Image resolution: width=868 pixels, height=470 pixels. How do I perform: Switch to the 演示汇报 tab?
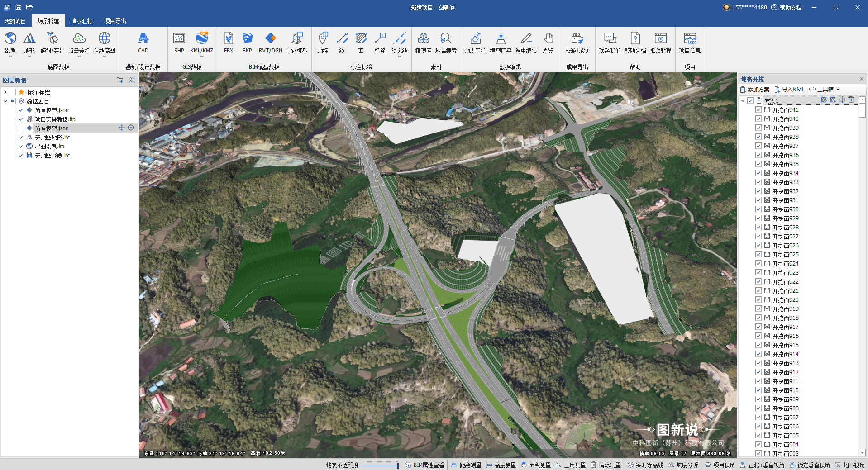(81, 21)
